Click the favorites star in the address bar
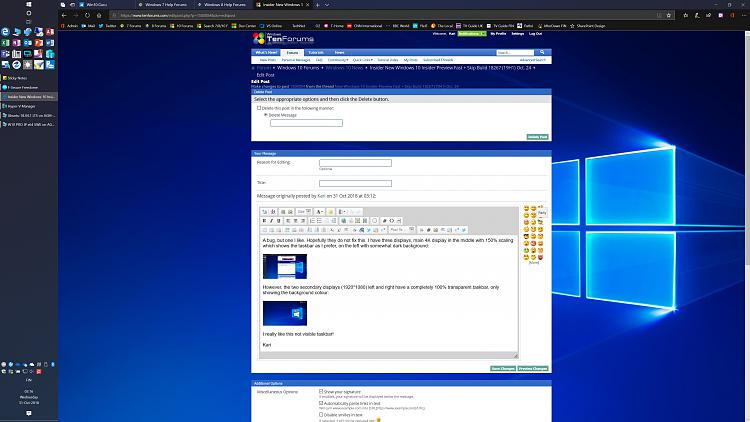This screenshot has height=422, width=750. pyautogui.click(x=669, y=15)
